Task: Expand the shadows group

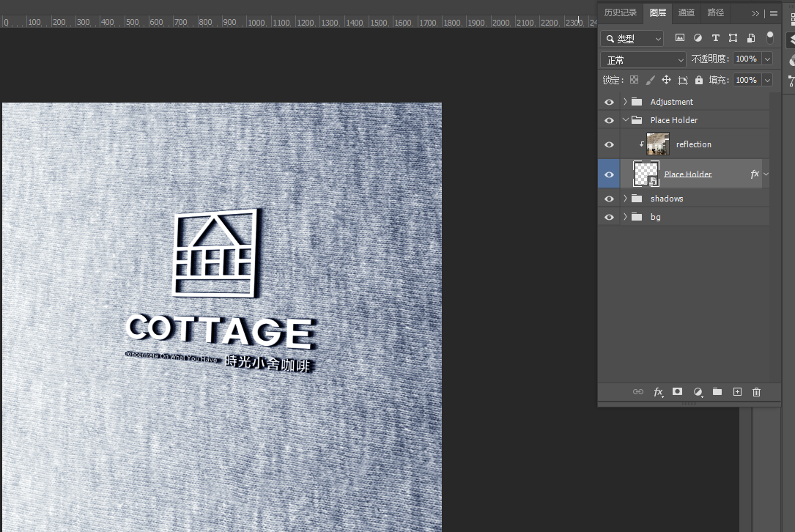Action: pos(625,199)
